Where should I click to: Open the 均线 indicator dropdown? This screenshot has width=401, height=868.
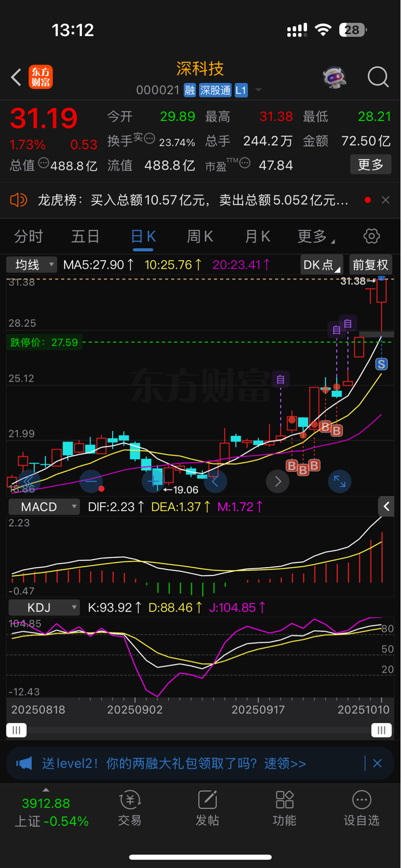(31, 265)
